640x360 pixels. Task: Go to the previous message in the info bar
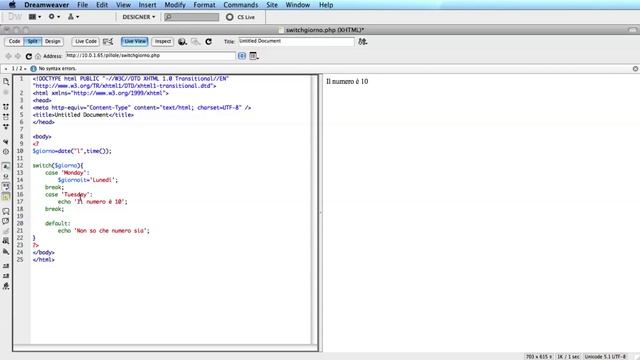pyautogui.click(x=6, y=69)
